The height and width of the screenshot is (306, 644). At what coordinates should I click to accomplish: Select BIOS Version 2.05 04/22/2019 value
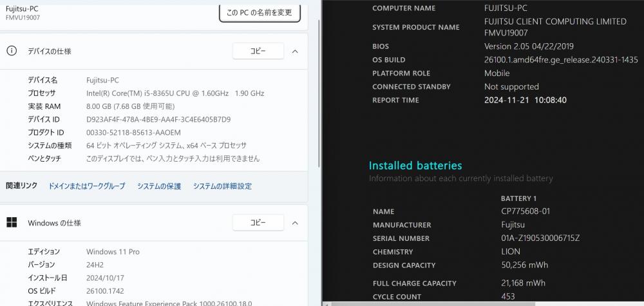529,46
